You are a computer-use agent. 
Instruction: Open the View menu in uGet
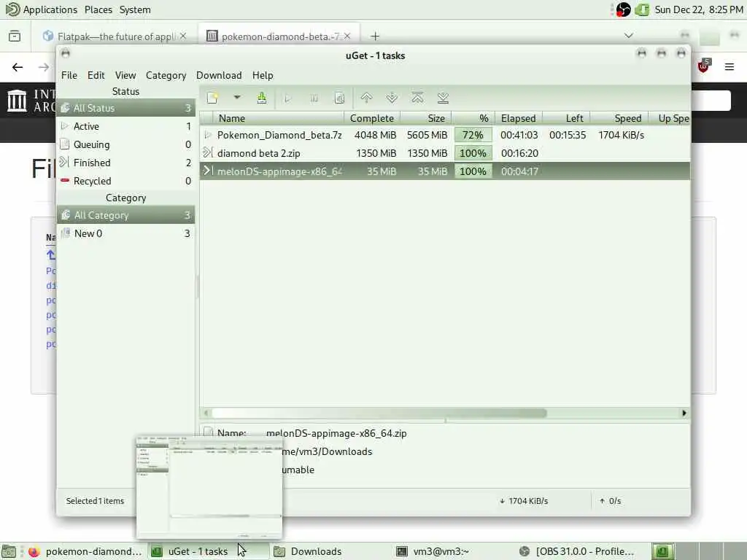(125, 75)
